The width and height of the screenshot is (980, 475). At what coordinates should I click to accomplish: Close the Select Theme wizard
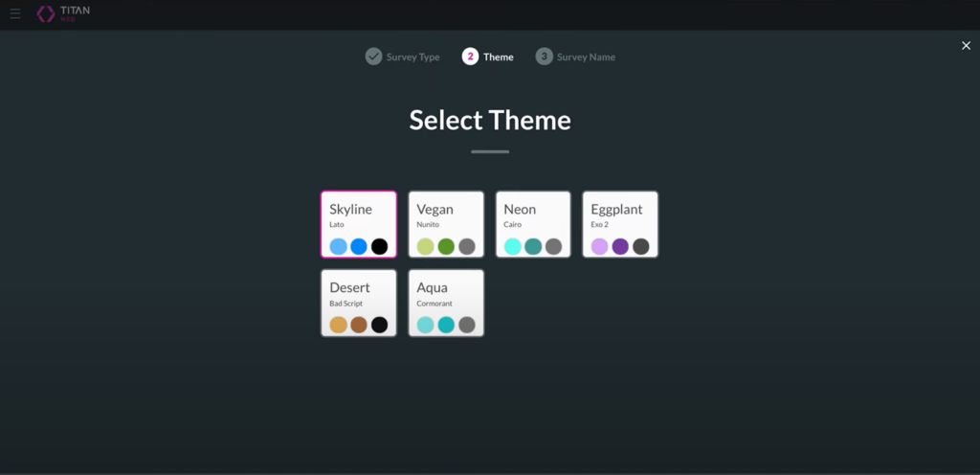pos(966,46)
